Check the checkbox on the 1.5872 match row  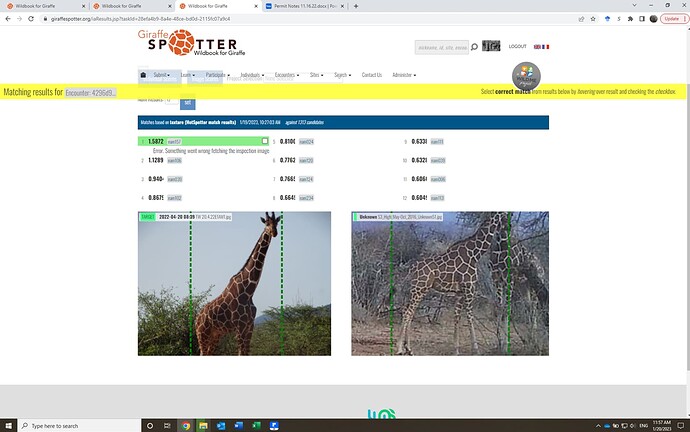click(265, 141)
